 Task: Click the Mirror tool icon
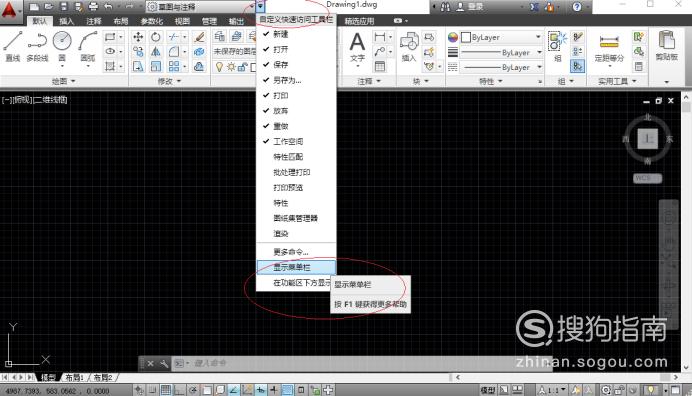(155, 52)
